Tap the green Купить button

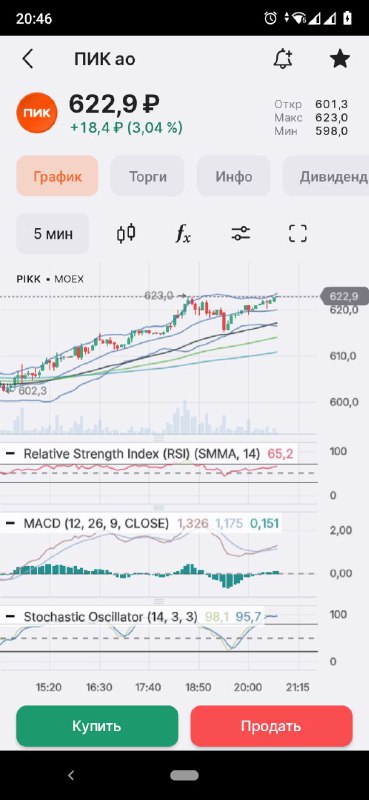tap(97, 726)
